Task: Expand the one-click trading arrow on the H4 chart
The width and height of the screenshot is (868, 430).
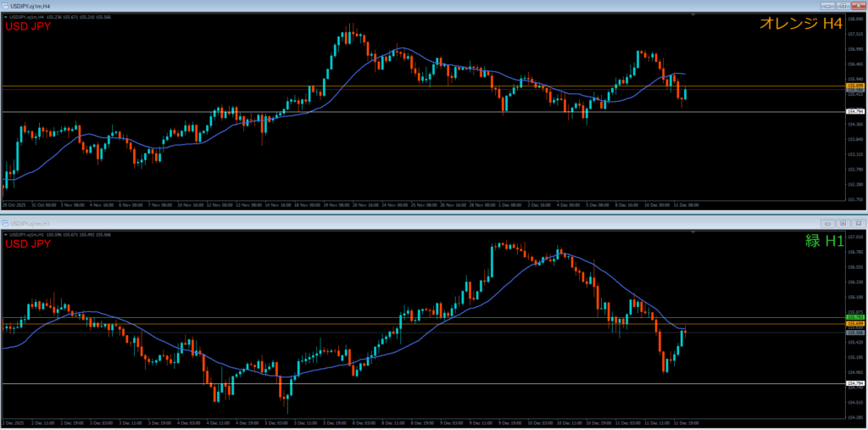Action: coord(7,17)
